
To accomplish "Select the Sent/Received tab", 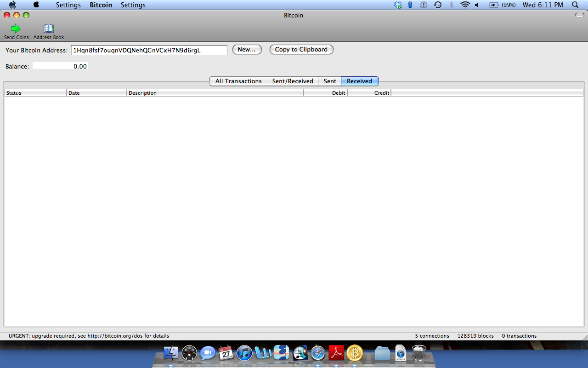I will click(293, 81).
